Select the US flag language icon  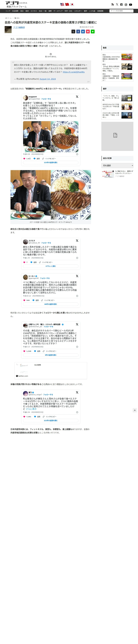tap(62, 5)
